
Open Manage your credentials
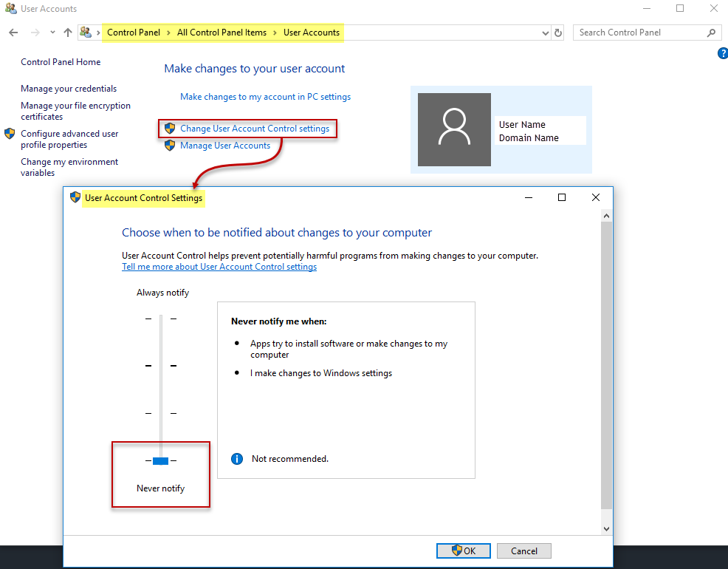[x=69, y=89]
